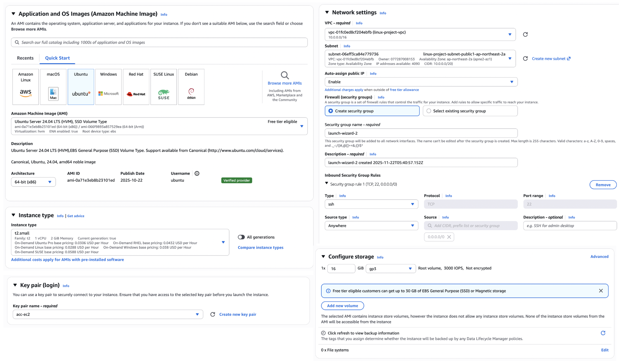Screen dimensions: 619x364
Task: Pick the Red Hat AMI tile
Action: pyautogui.click(x=136, y=87)
